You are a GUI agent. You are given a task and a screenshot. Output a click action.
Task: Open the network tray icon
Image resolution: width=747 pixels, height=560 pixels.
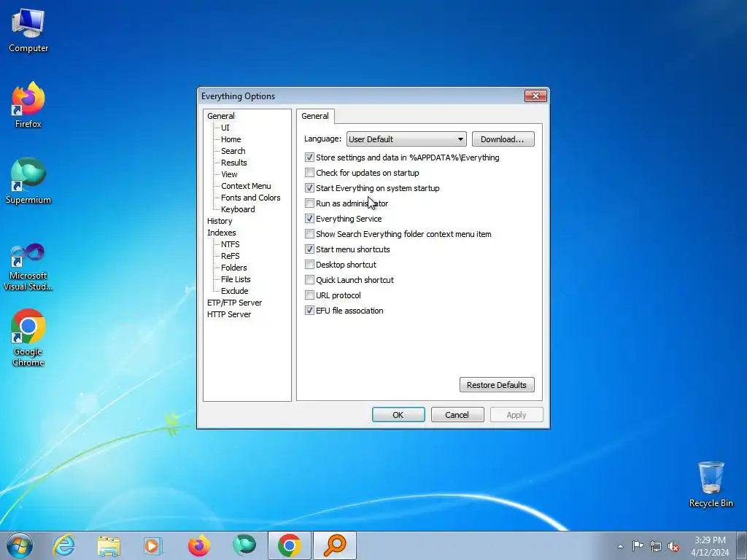[x=656, y=546]
